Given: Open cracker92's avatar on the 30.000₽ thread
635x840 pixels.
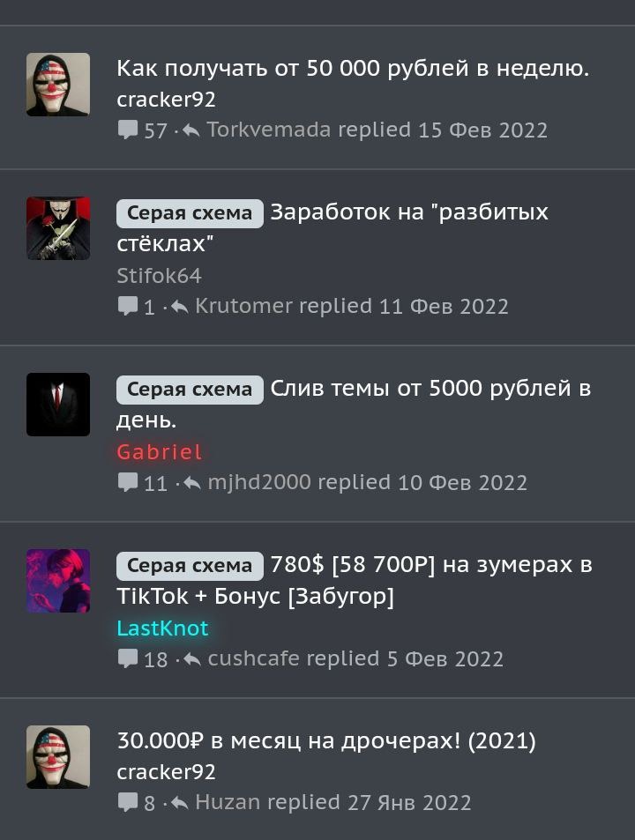Looking at the screenshot, I should coord(58,757).
